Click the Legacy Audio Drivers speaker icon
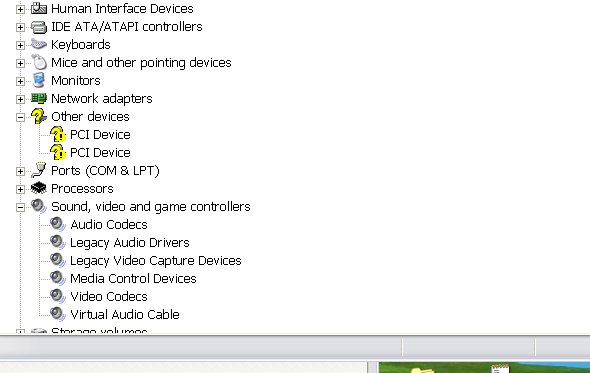The image size is (590, 373). point(58,242)
